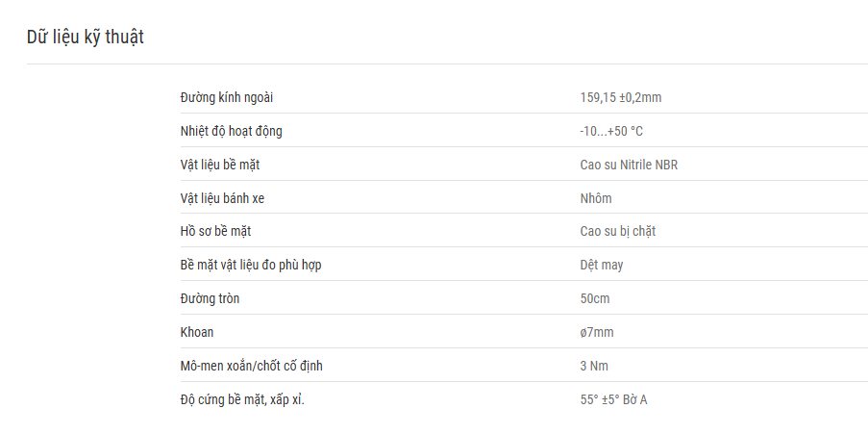868x434 pixels.
Task: Select the 'Đường tròn' row label
Action: tap(210, 298)
